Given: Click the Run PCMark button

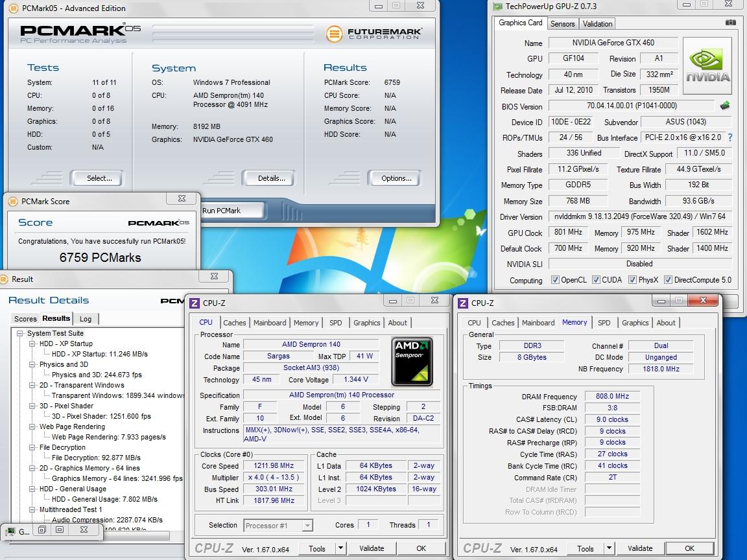Looking at the screenshot, I should [232, 211].
